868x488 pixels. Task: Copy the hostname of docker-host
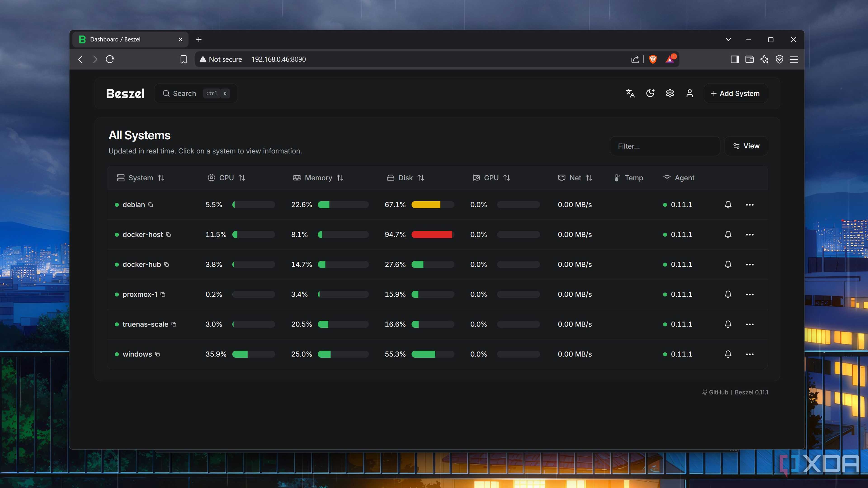168,235
